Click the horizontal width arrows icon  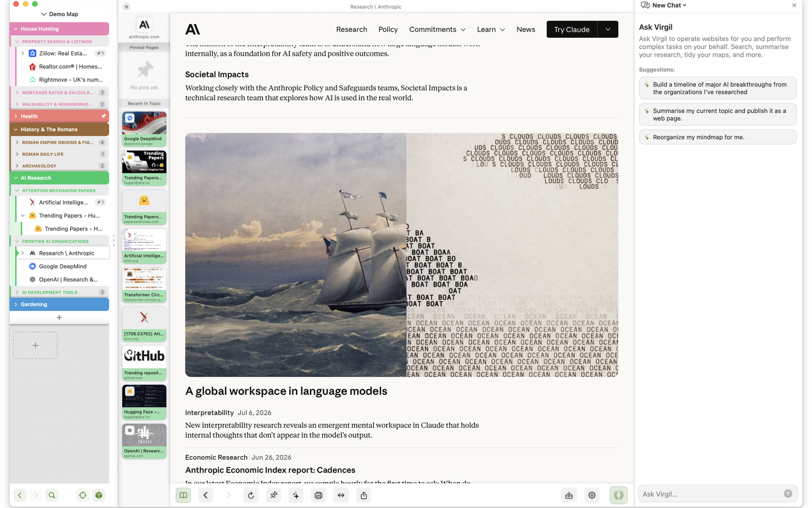click(x=341, y=495)
